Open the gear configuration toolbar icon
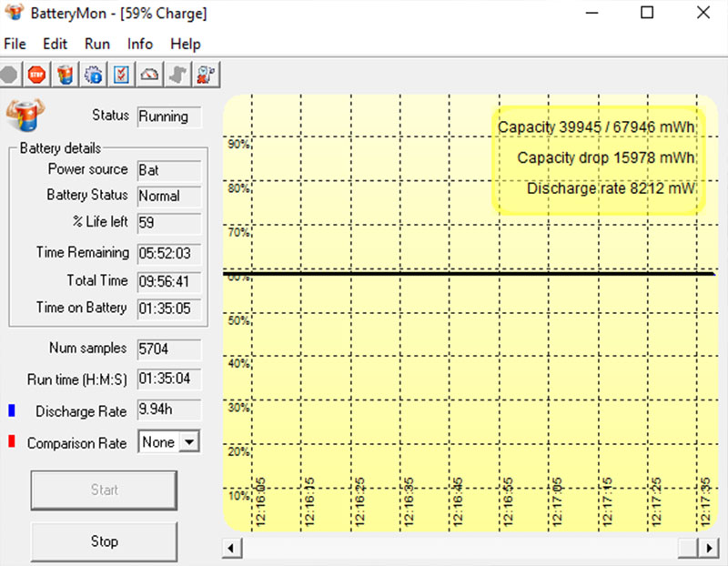This screenshot has height=566, width=728. coord(93,75)
